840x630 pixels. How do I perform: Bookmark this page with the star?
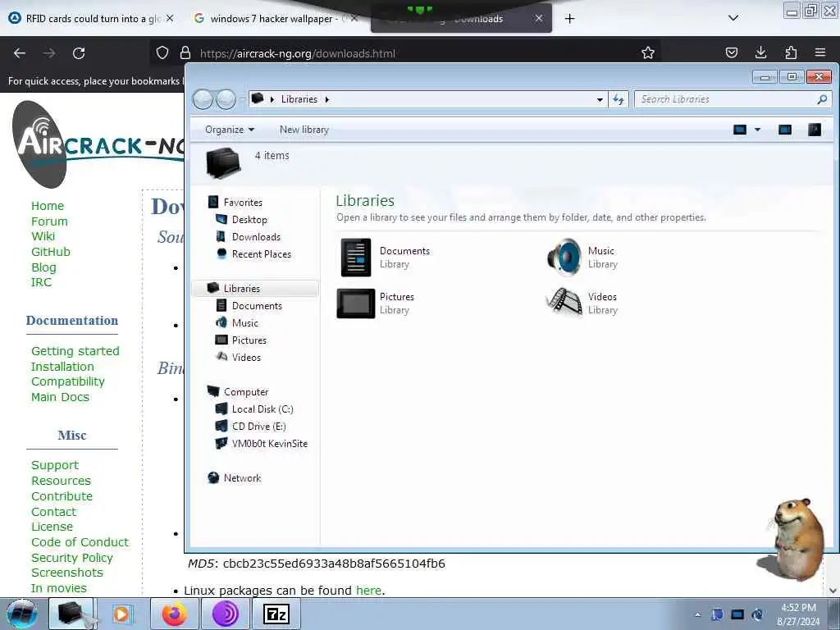pos(648,52)
